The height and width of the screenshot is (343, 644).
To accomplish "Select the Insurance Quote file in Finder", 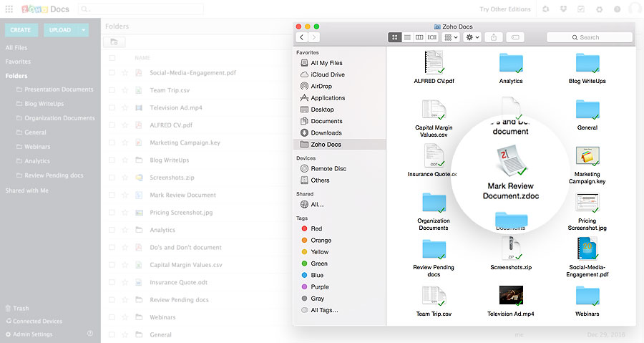I will pos(434,155).
